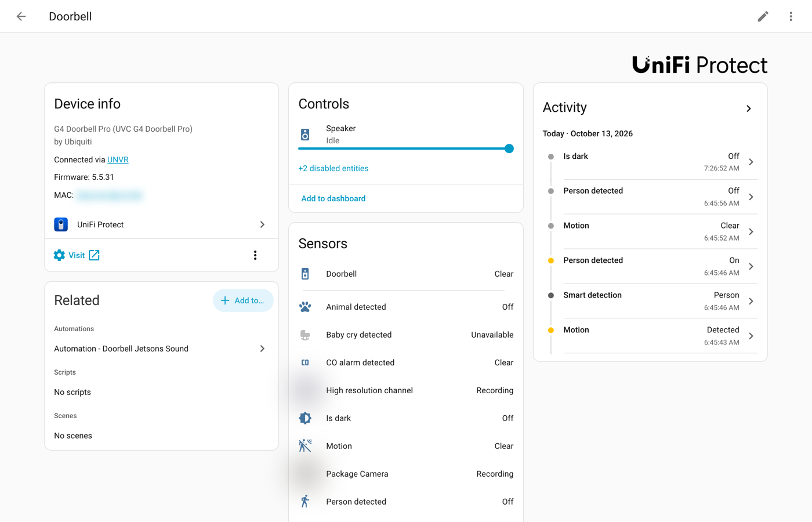Open the UNVR link
812x522 pixels.
click(x=118, y=159)
